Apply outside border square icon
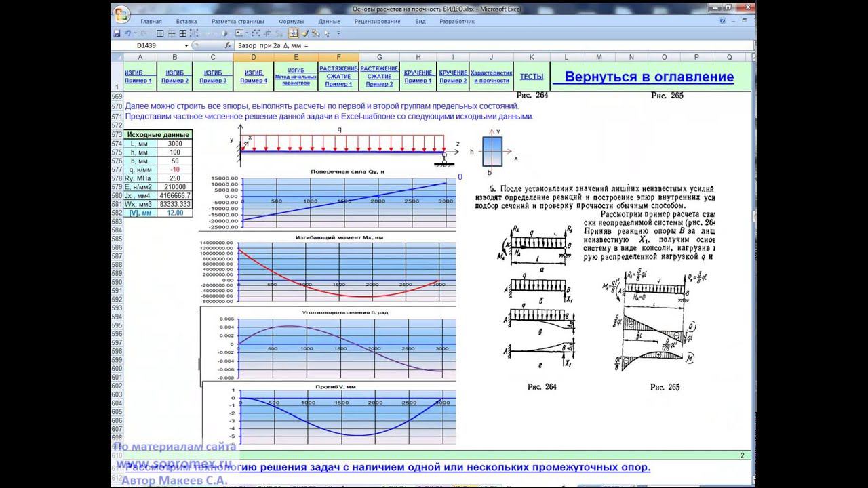The height and width of the screenshot is (488, 868). click(160, 33)
